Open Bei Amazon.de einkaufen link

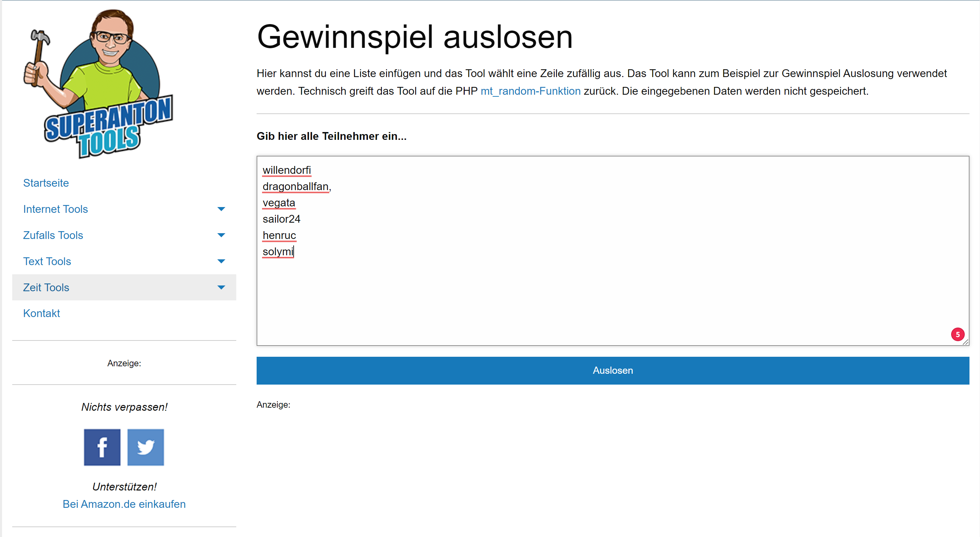[124, 504]
